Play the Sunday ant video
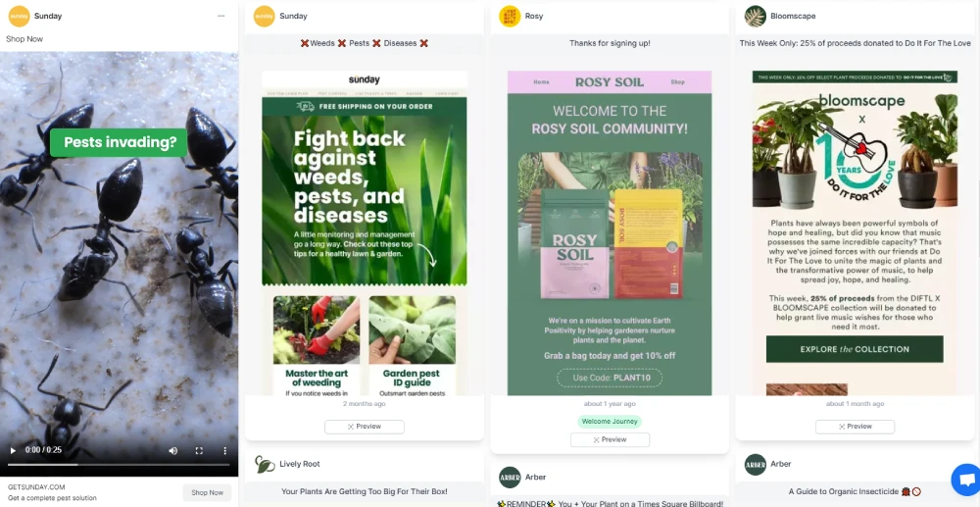 (x=12, y=450)
